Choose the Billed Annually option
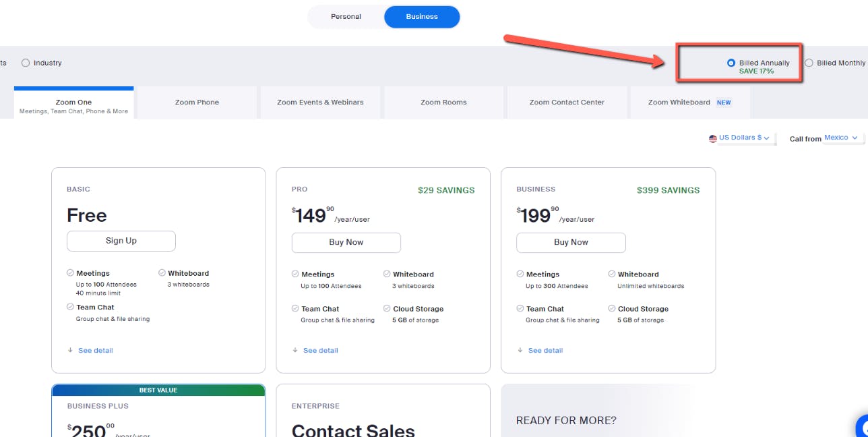 [x=731, y=63]
